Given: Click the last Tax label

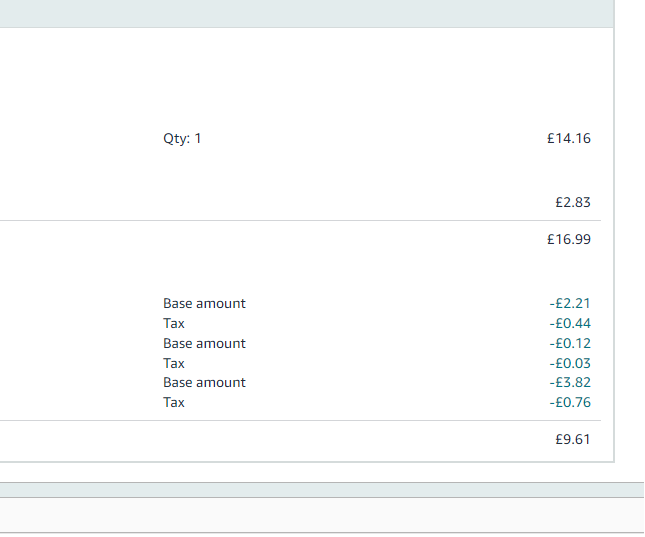Looking at the screenshot, I should 174,402.
